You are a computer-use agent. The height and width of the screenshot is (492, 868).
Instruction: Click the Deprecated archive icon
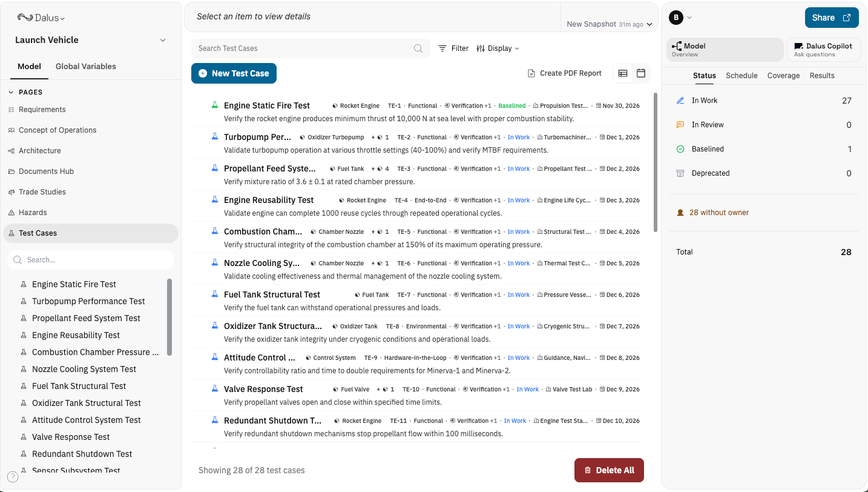[x=680, y=173]
